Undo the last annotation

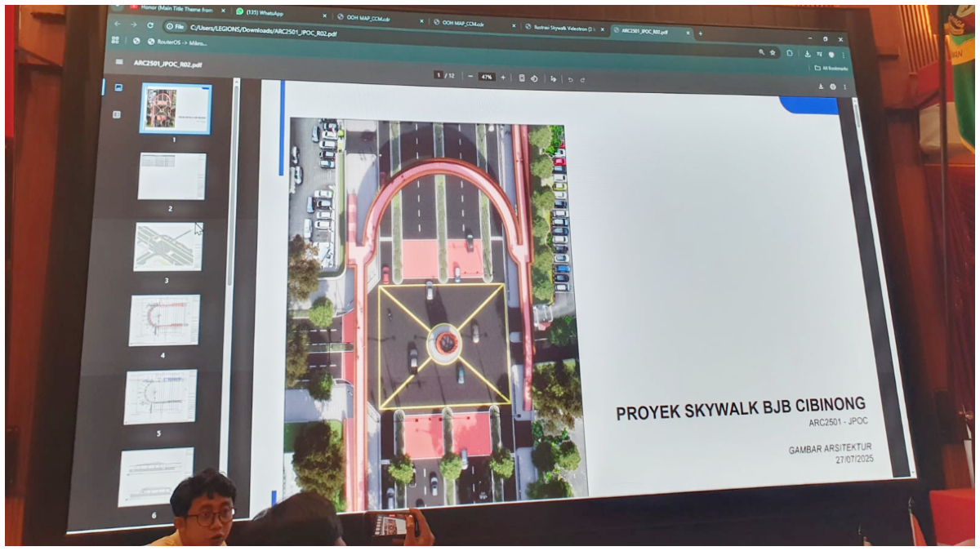point(570,79)
